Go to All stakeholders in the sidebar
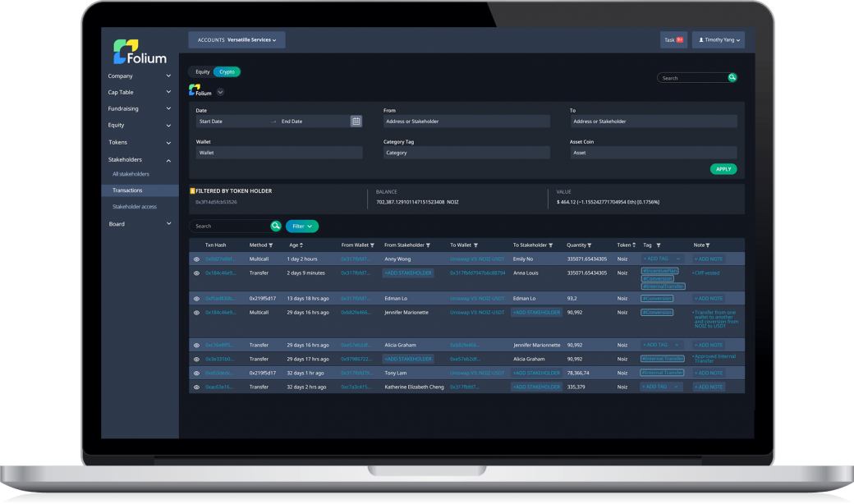 point(131,174)
